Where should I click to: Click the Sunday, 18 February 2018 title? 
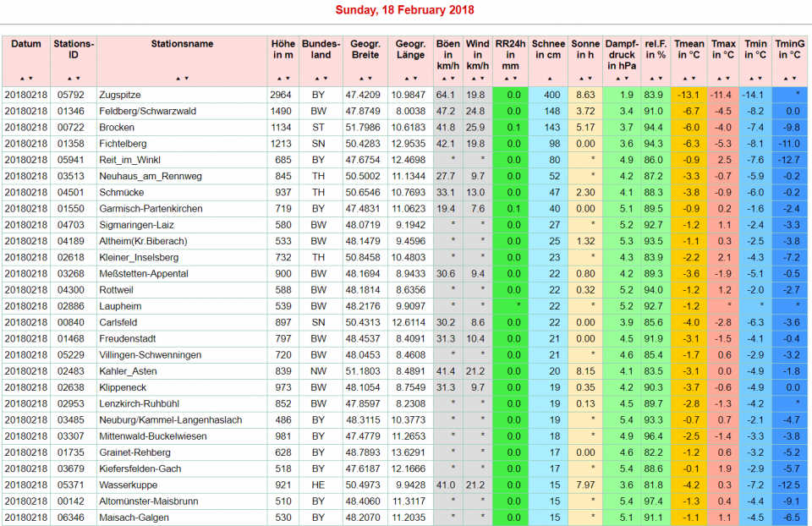tap(405, 10)
